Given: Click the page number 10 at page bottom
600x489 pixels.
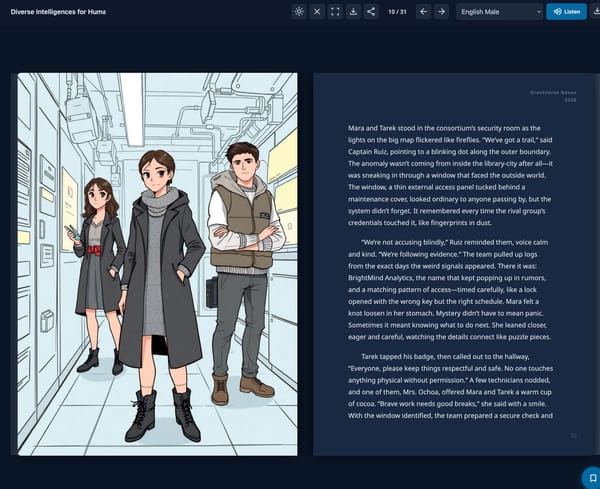Looking at the screenshot, I should [x=573, y=435].
